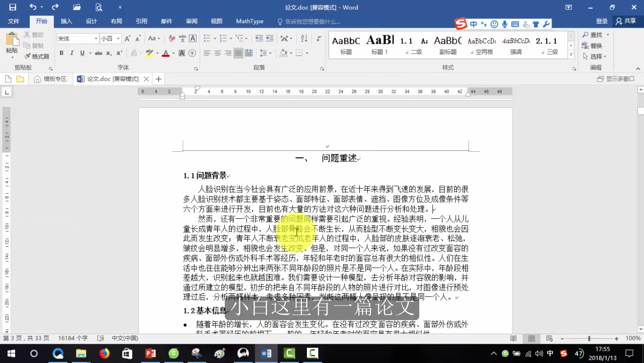Apply bold formatting to text

coord(61,52)
